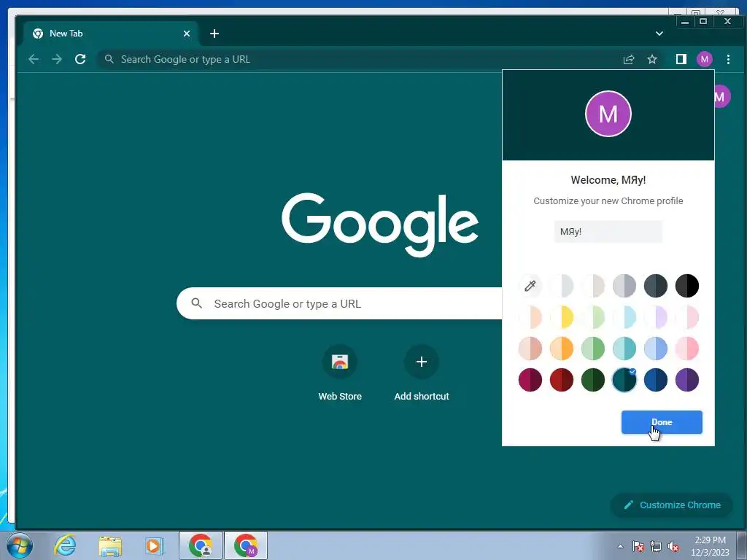
Task: Select the dark blue theme color
Action: tap(656, 380)
